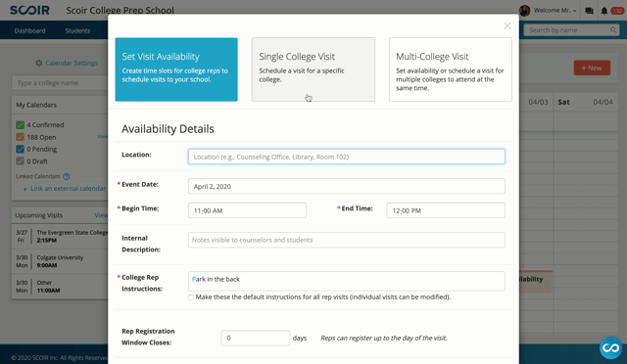Toggle the 0 Draft calendar checkbox

[20, 161]
